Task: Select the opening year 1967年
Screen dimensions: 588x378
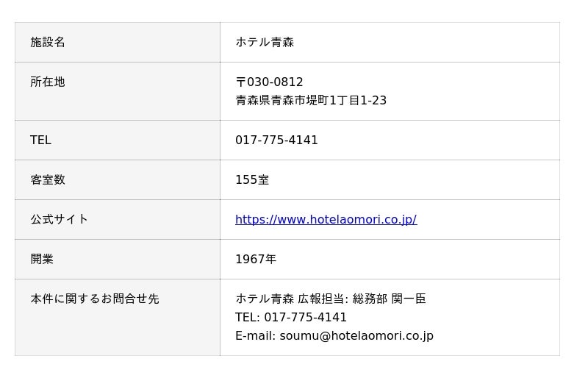Action: tap(256, 259)
